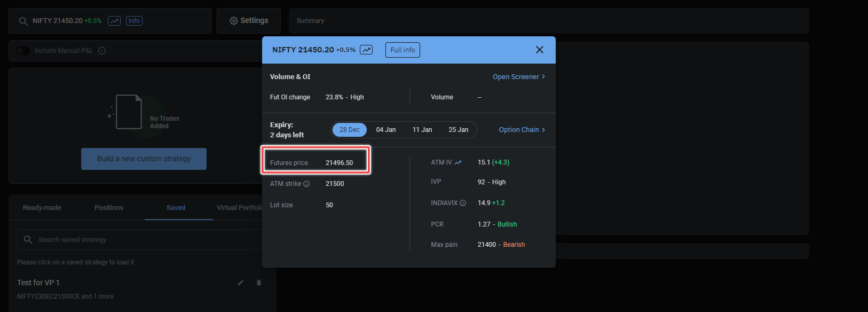Switch to the Saved tab
Viewport: 868px width, 312px height.
pyautogui.click(x=176, y=208)
